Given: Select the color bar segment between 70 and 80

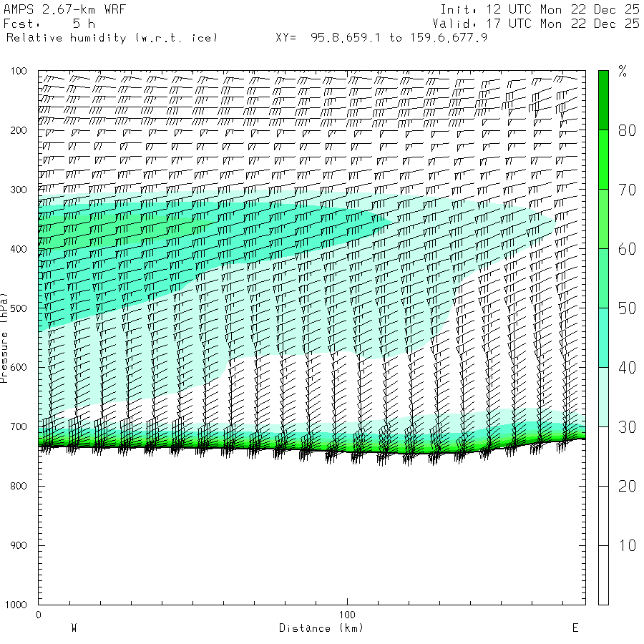Looking at the screenshot, I should point(603,160).
